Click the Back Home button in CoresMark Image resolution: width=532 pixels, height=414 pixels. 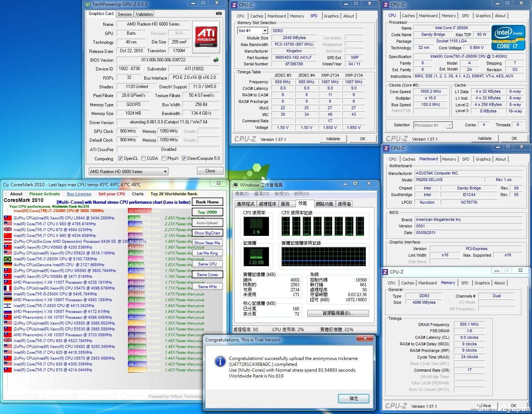click(207, 202)
